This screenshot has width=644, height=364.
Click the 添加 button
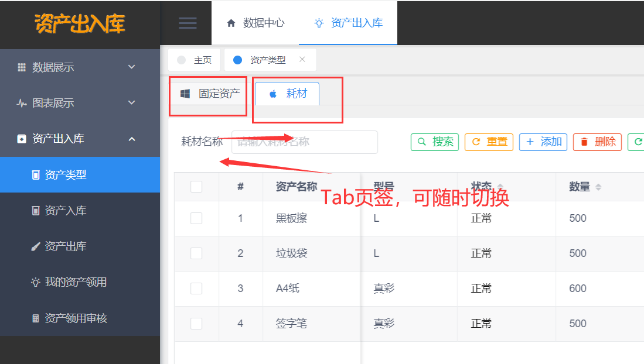[543, 142]
